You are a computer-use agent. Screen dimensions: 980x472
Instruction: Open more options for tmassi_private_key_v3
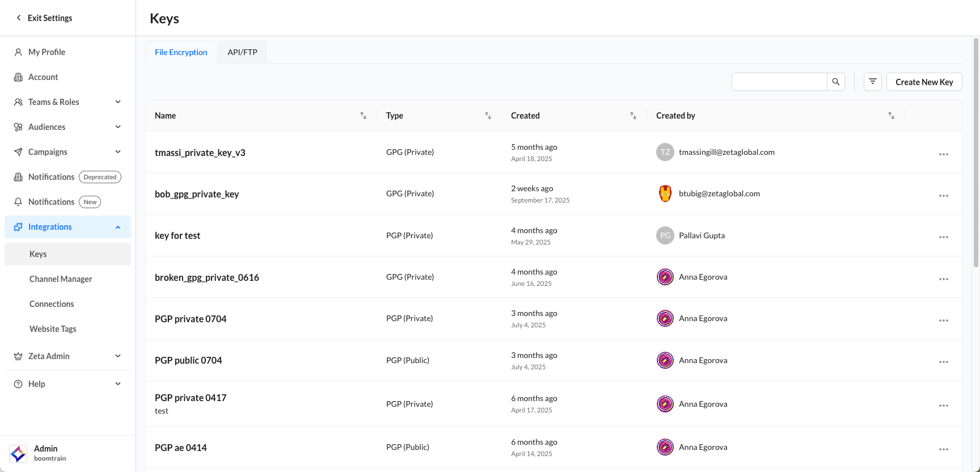tap(943, 154)
